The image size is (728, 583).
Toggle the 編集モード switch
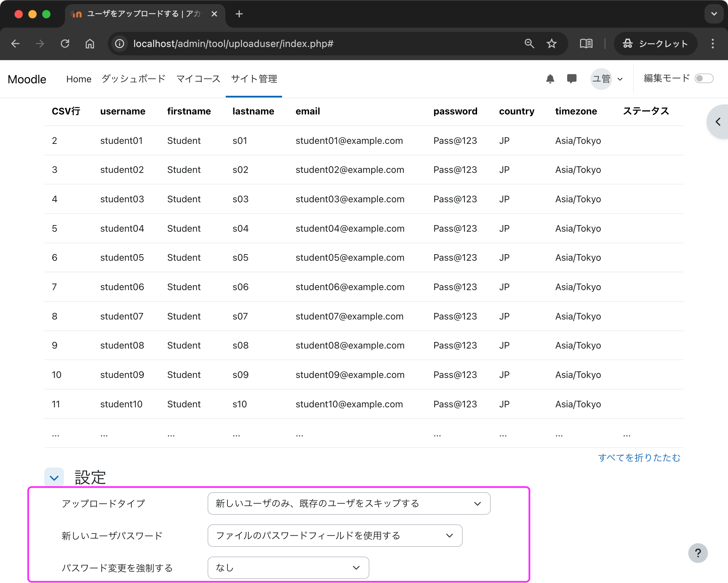point(704,78)
